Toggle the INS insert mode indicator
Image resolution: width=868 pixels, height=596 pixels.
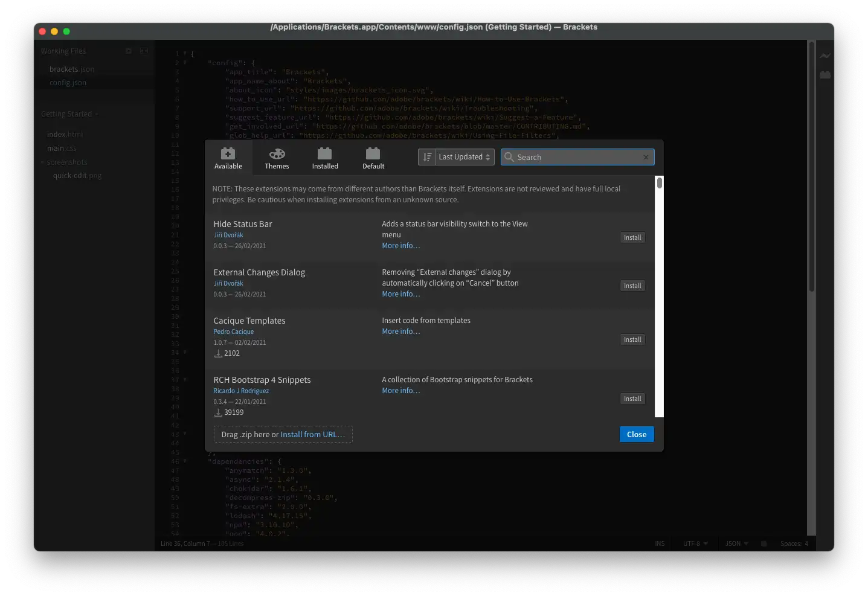click(660, 543)
